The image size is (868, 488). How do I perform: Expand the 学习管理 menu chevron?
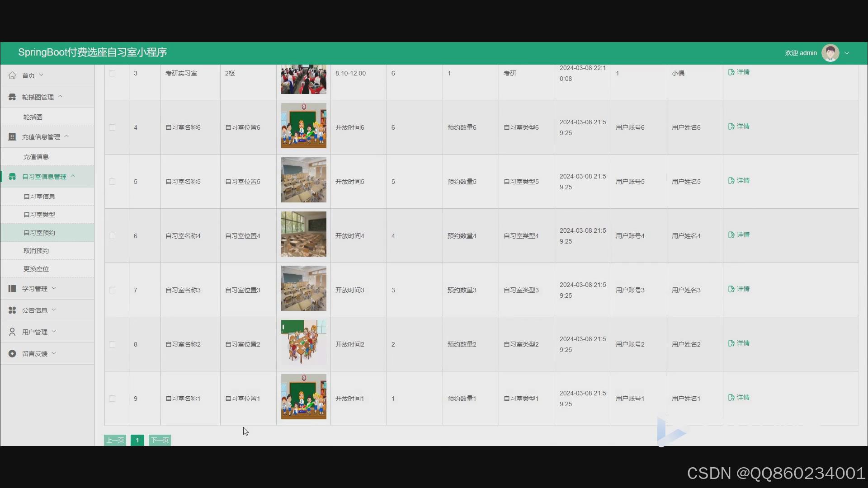[54, 288]
